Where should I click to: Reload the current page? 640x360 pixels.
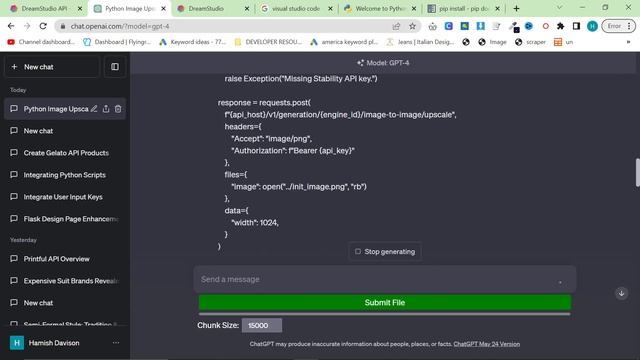pyautogui.click(x=43, y=26)
